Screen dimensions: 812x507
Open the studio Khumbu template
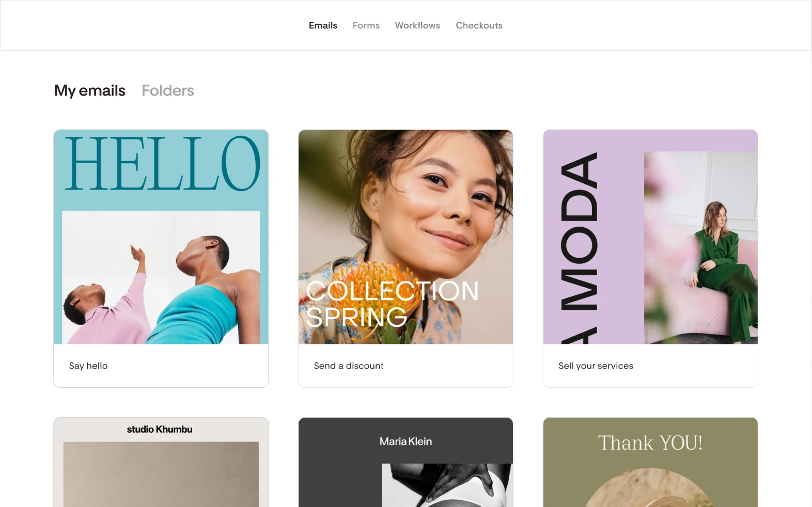161,463
